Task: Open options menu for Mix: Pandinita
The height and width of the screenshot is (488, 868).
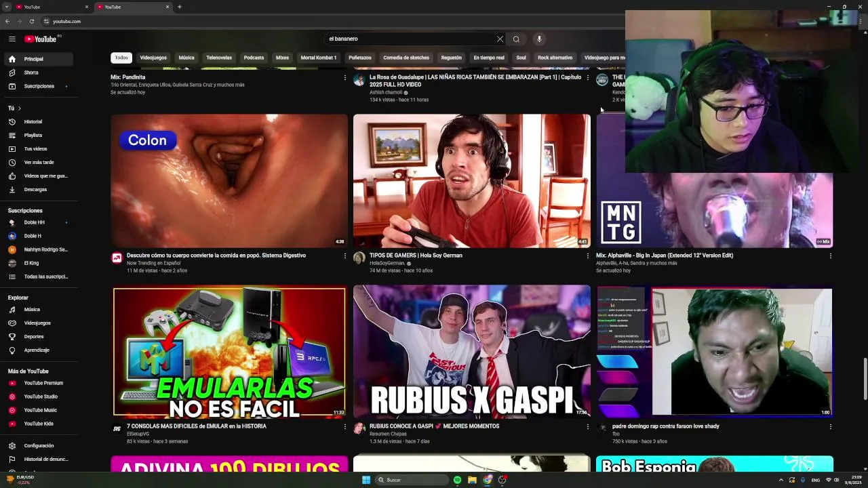Action: coord(344,77)
